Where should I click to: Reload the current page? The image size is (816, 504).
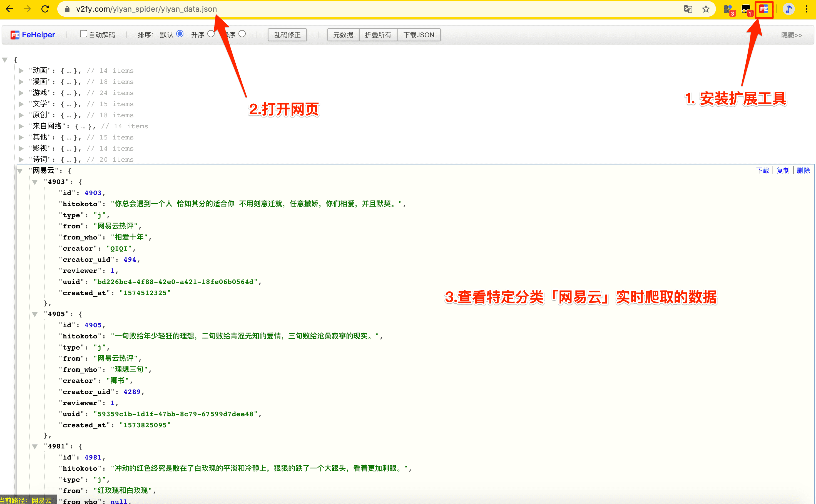45,9
